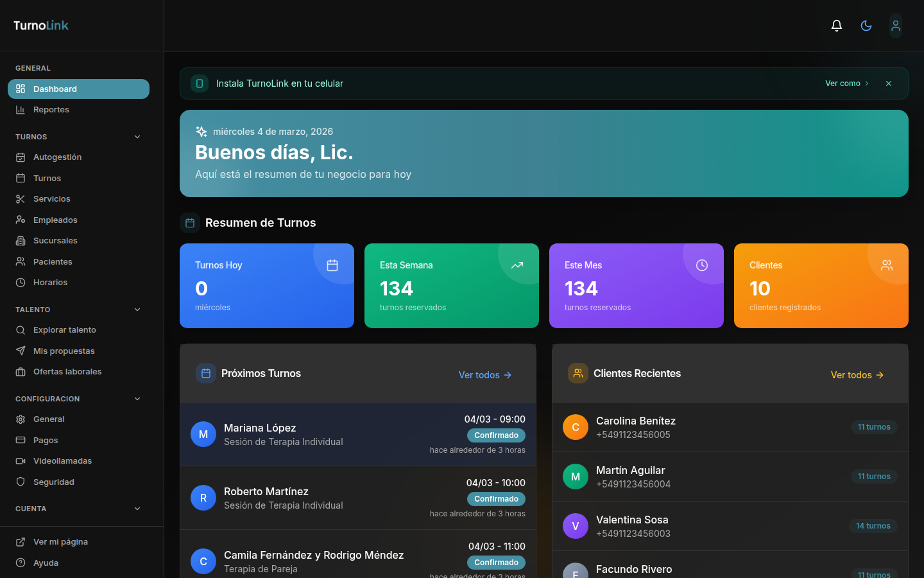This screenshot has height=578, width=924.
Task: Click the Horarios clock icon
Action: click(21, 282)
